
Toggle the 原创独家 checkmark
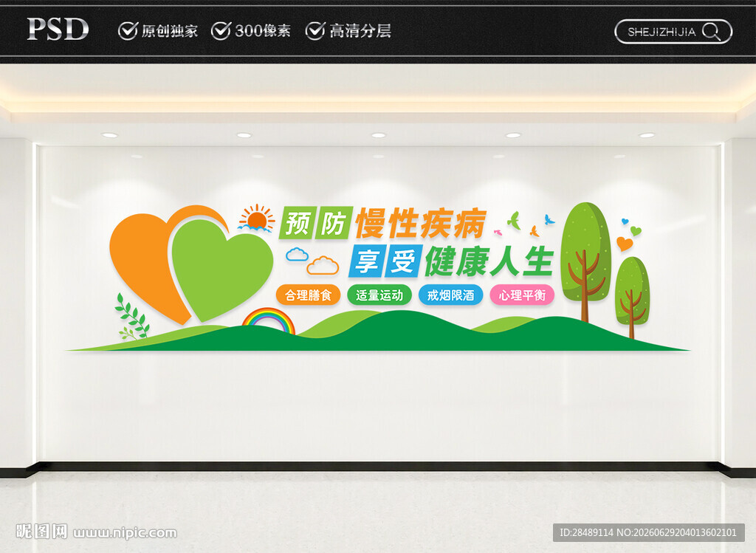(x=128, y=31)
